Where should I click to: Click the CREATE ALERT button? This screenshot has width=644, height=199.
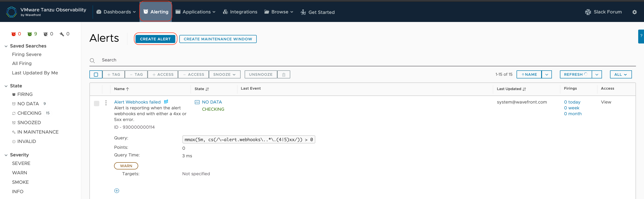click(155, 39)
